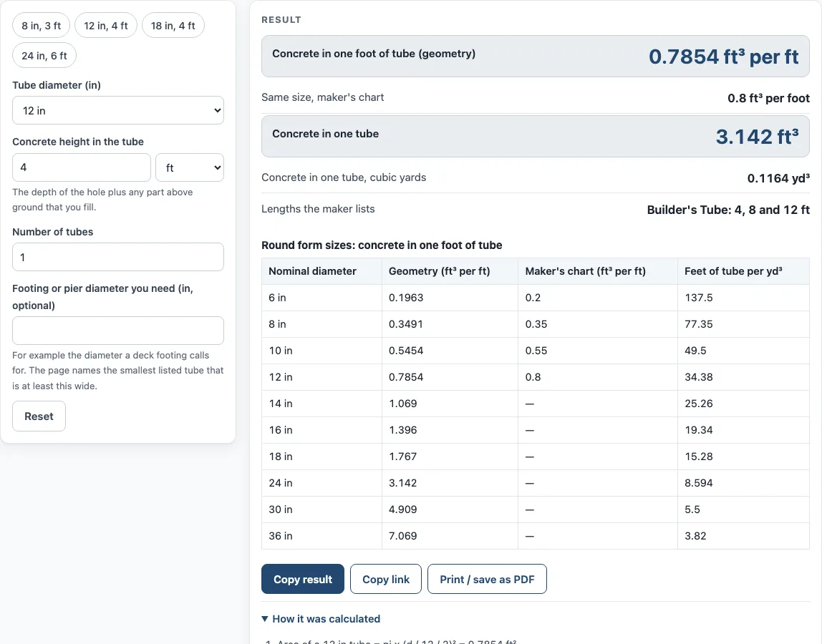The image size is (822, 644).
Task: Select the 3.142 ft³ one-tube result
Action: click(x=757, y=137)
